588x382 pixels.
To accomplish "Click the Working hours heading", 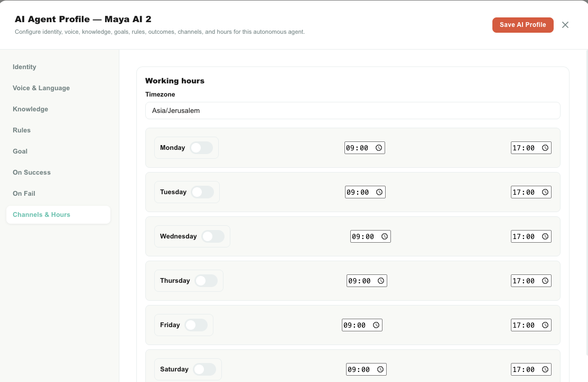I will 175,81.
